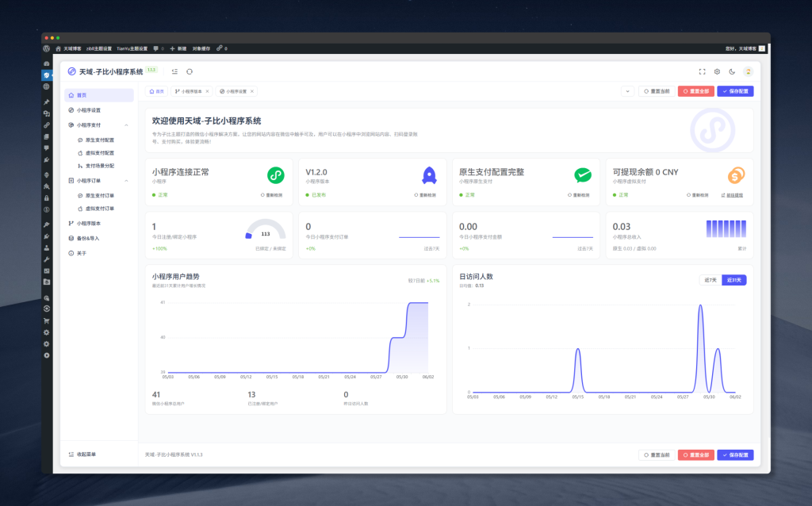812x506 pixels.
Task: Click the rocket icon on the V1.2.0 card
Action: 429,175
